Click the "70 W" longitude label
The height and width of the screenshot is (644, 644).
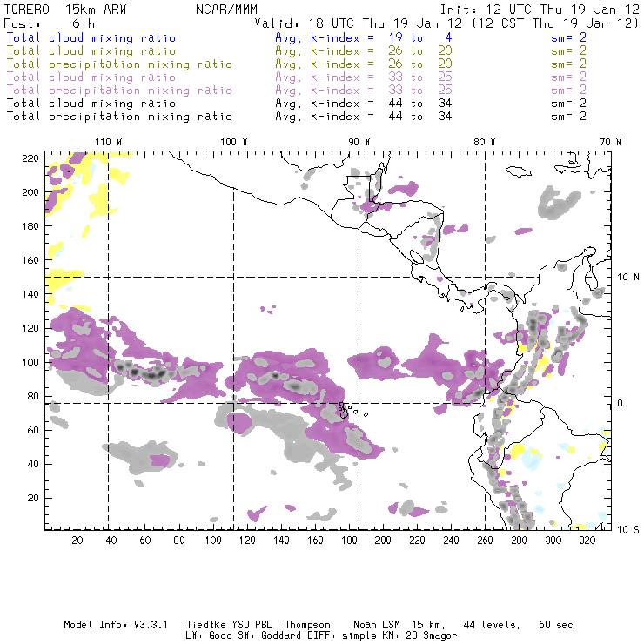(x=610, y=142)
